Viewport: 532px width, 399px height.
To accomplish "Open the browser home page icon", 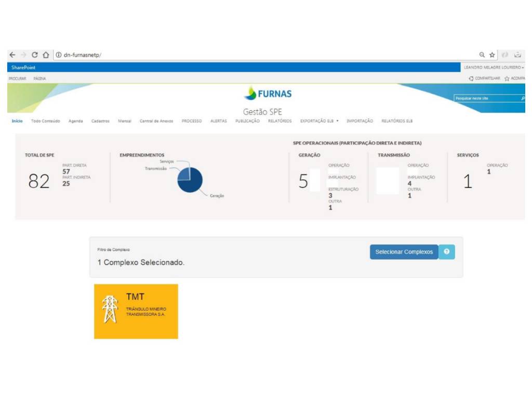I will pos(46,55).
